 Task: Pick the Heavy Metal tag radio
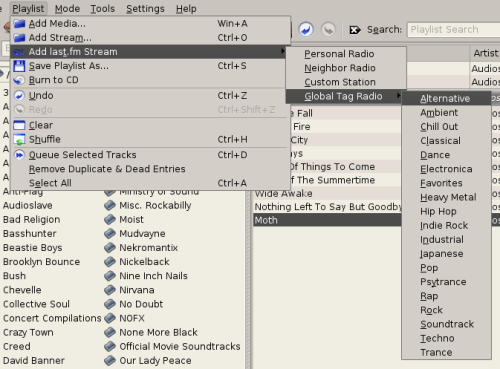pos(446,197)
